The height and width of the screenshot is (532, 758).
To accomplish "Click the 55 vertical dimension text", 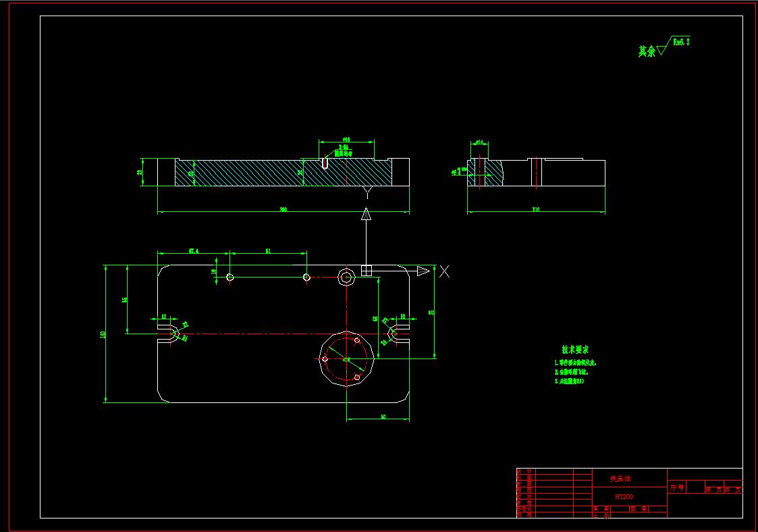I will pyautogui.click(x=125, y=300).
